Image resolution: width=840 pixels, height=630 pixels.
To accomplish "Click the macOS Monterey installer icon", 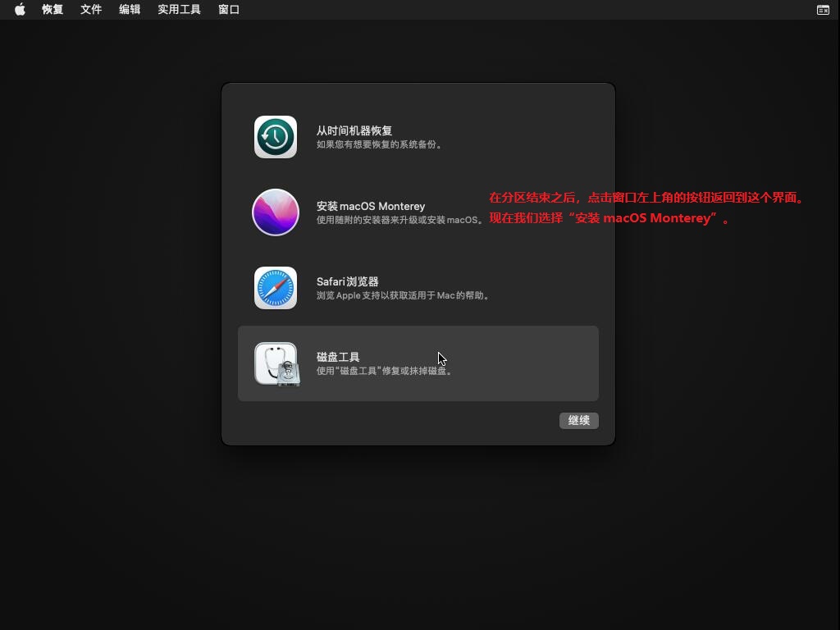I will click(276, 212).
